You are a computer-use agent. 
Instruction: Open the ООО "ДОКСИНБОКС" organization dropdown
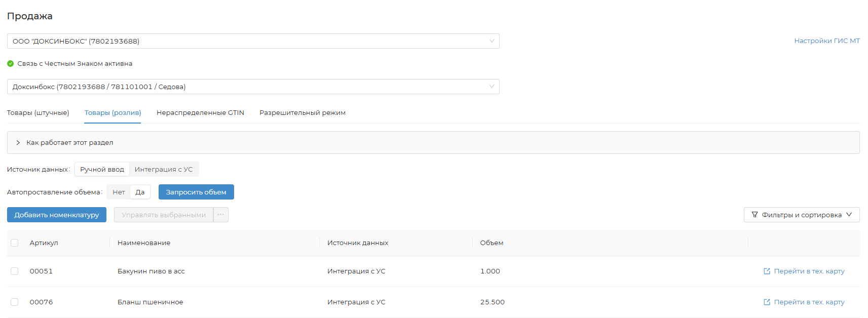[x=253, y=41]
